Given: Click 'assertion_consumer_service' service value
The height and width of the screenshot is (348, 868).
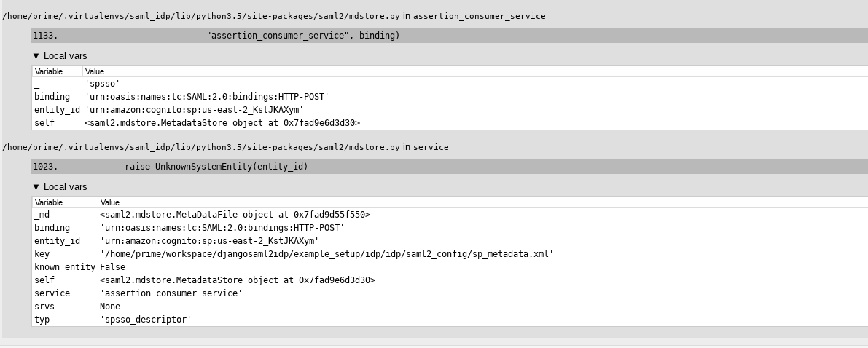Looking at the screenshot, I should tap(171, 293).
